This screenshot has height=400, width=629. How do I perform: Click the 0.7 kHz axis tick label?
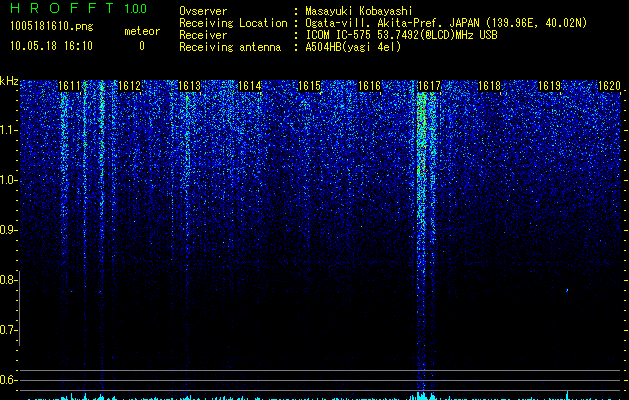pos(8,330)
